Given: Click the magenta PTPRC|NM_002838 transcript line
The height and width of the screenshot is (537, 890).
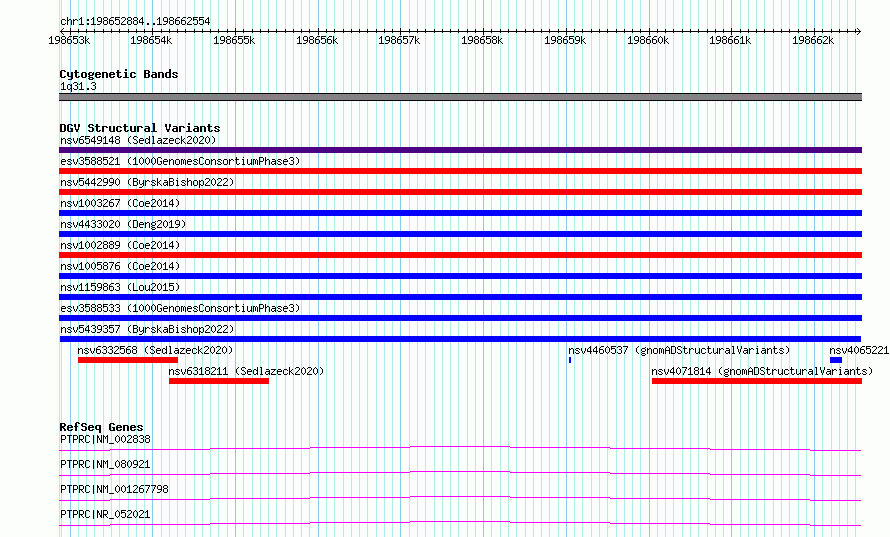Looking at the screenshot, I should pos(460,448).
